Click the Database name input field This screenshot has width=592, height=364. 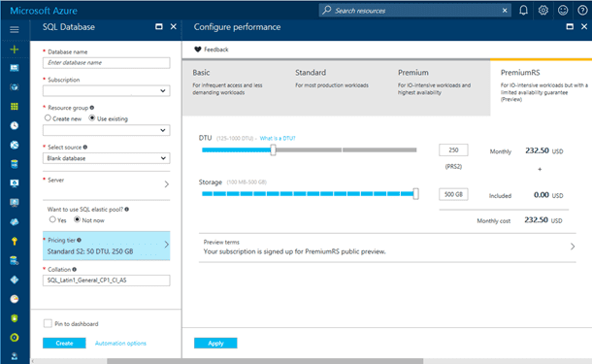tap(106, 63)
